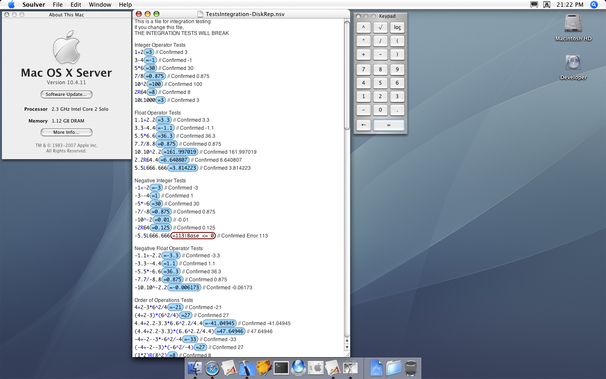Click the close parenthesis key on Keypad

[x=397, y=54]
